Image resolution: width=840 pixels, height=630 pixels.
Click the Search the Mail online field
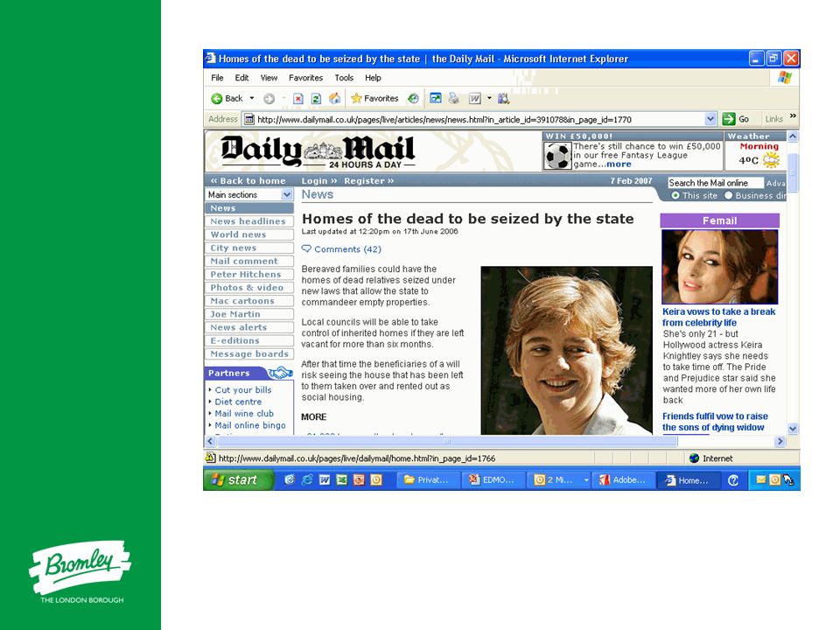click(715, 183)
